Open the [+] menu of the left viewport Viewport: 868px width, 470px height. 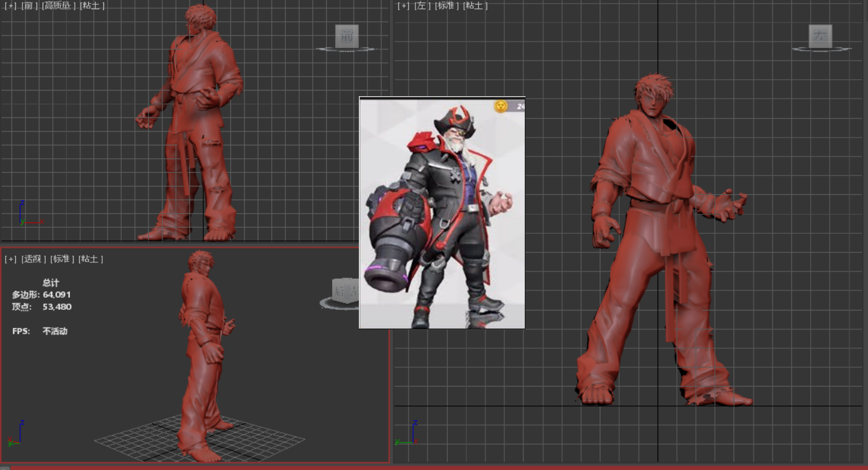[403, 5]
